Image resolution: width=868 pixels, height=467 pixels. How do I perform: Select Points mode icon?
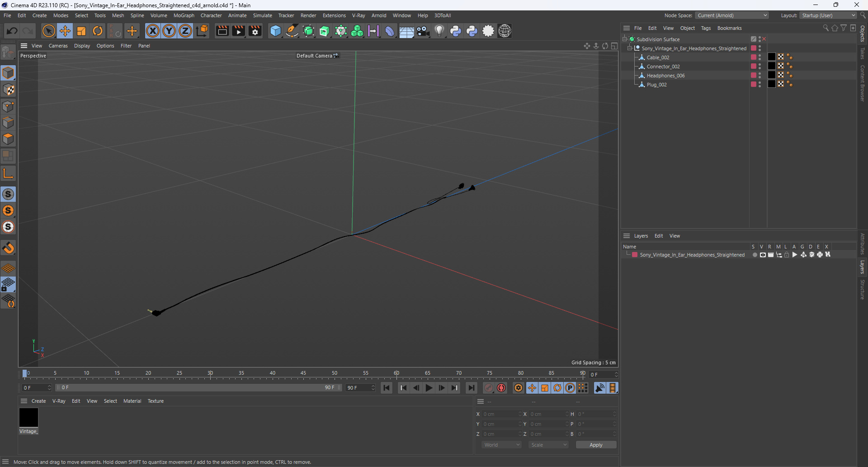pos(8,106)
